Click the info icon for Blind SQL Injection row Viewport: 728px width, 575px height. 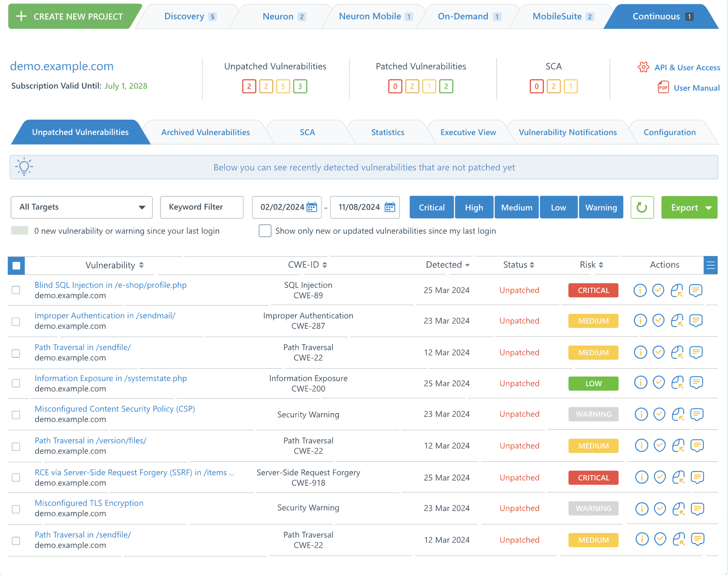click(640, 290)
